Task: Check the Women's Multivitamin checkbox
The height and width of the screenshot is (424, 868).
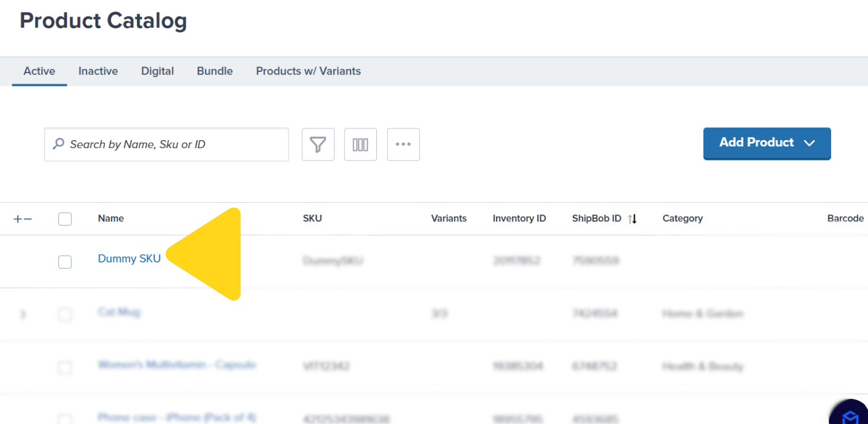Action: pyautogui.click(x=65, y=367)
